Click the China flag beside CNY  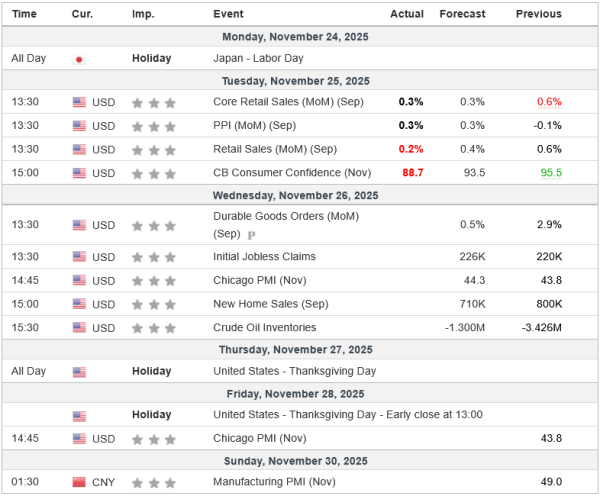pos(79,483)
